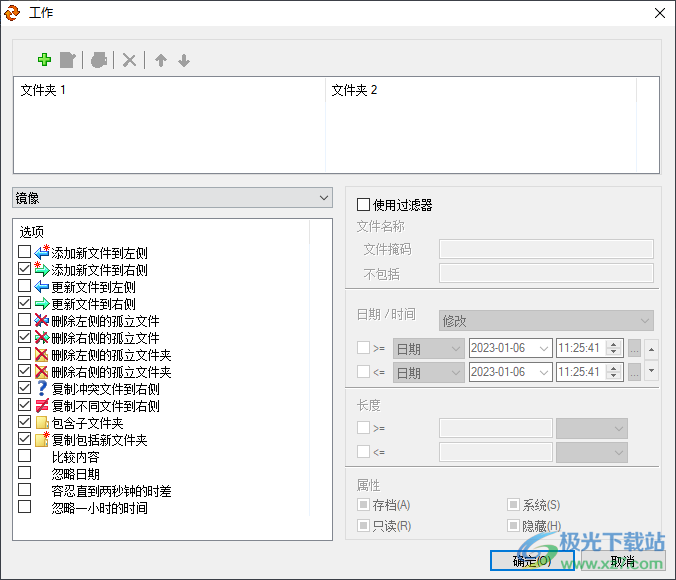The image size is (676, 580).
Task: Open the length unit dropdown in <= row
Action: (592, 453)
